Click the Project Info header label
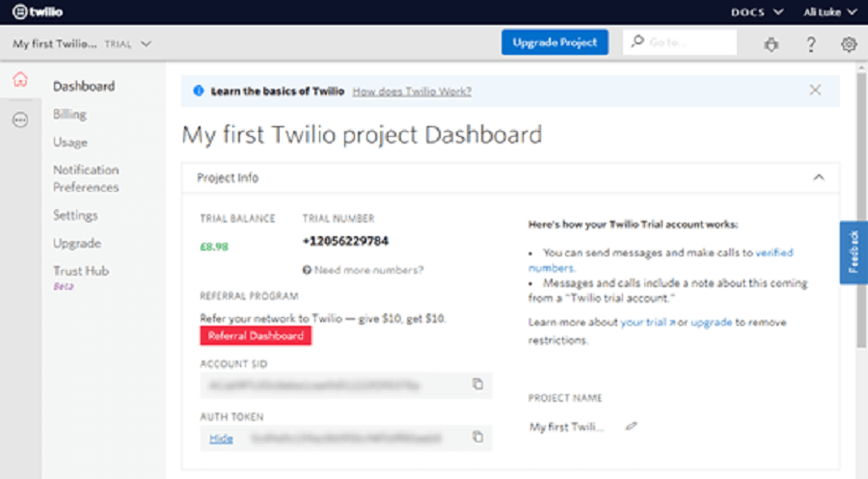868x479 pixels. click(x=228, y=177)
